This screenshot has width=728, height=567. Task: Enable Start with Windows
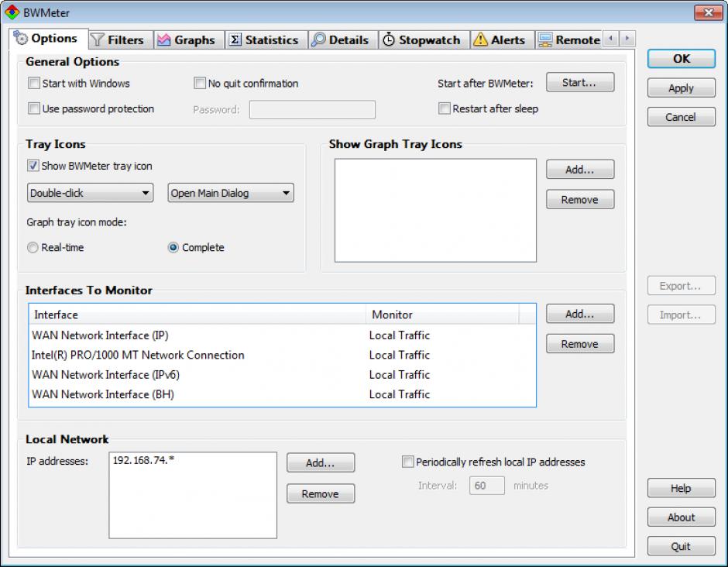[x=34, y=83]
